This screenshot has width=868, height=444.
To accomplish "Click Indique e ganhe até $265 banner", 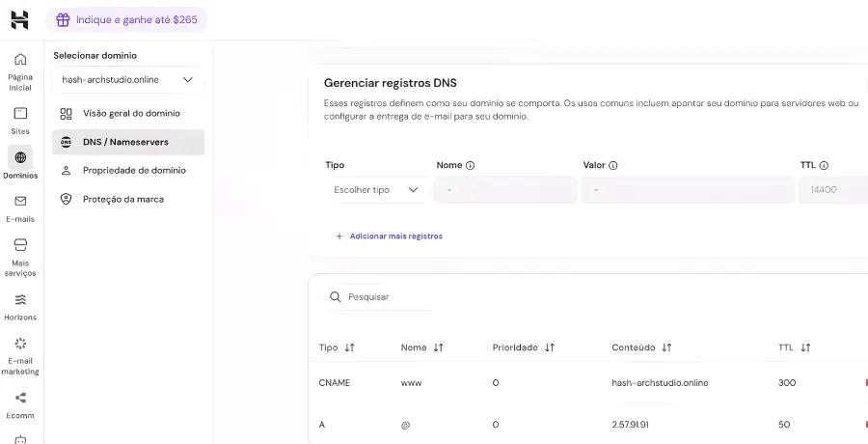I will click(x=126, y=20).
